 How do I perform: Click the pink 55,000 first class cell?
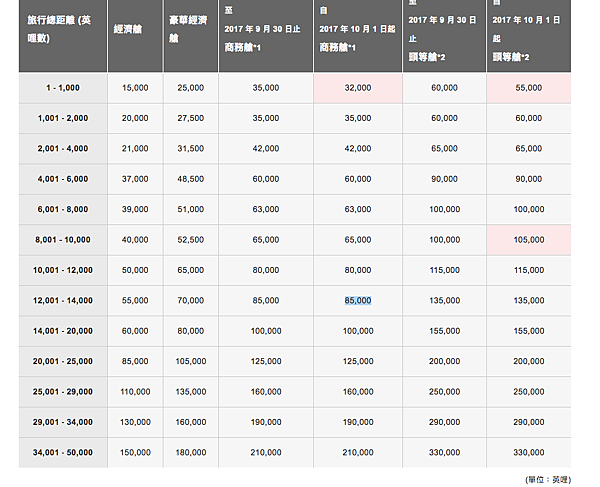click(528, 88)
